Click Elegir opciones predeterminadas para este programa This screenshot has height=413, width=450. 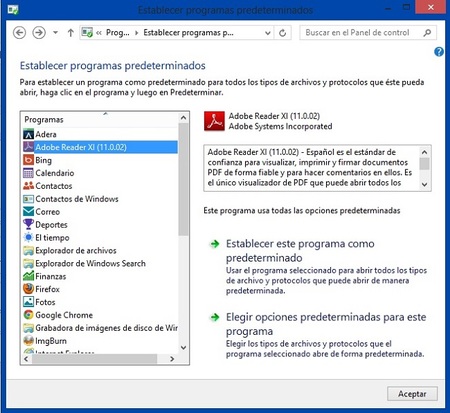click(x=326, y=324)
